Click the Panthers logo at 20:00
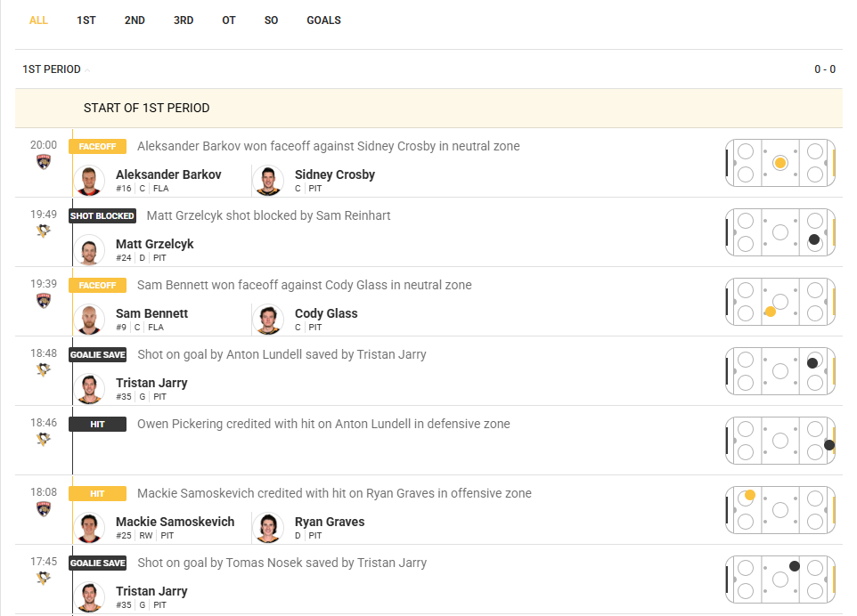 [x=44, y=162]
